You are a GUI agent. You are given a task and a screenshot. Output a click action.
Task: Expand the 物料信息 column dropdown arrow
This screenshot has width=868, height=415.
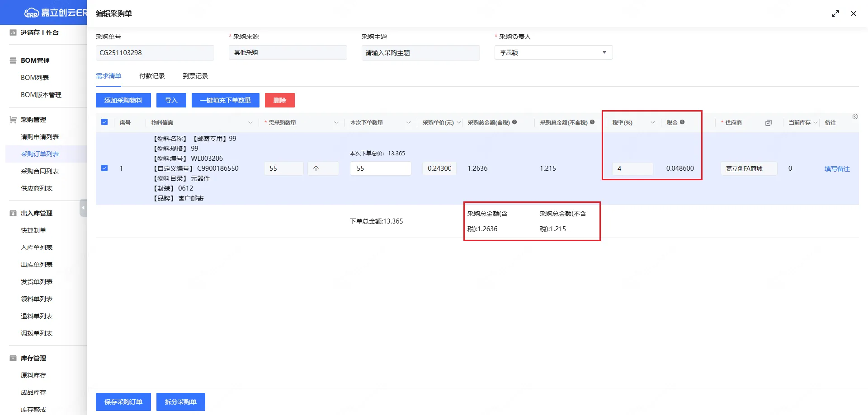[250, 123]
